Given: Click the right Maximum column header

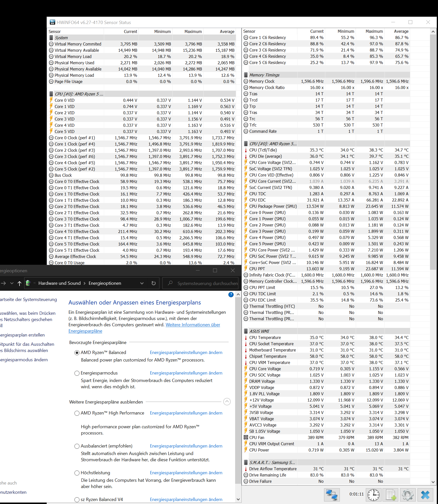Looking at the screenshot, I should pos(370,31).
